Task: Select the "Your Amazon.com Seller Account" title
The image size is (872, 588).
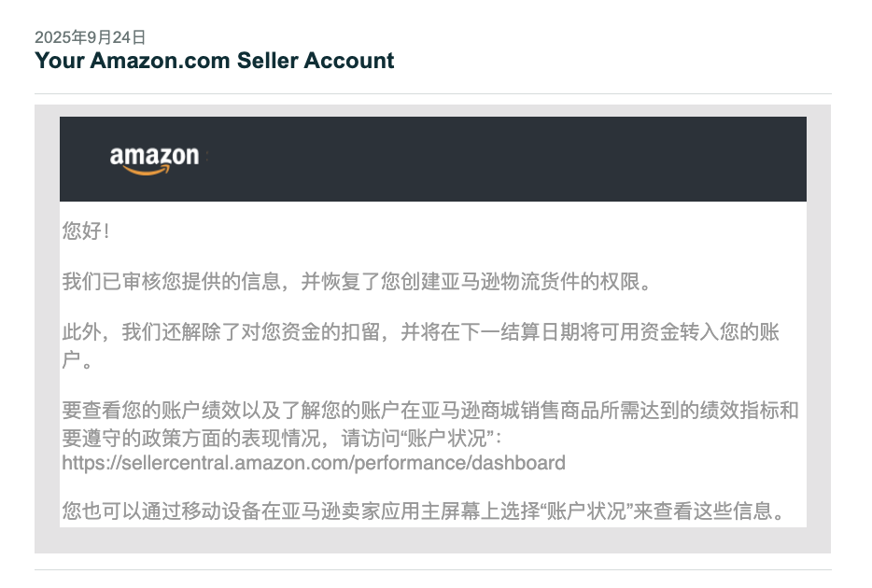Action: tap(214, 60)
